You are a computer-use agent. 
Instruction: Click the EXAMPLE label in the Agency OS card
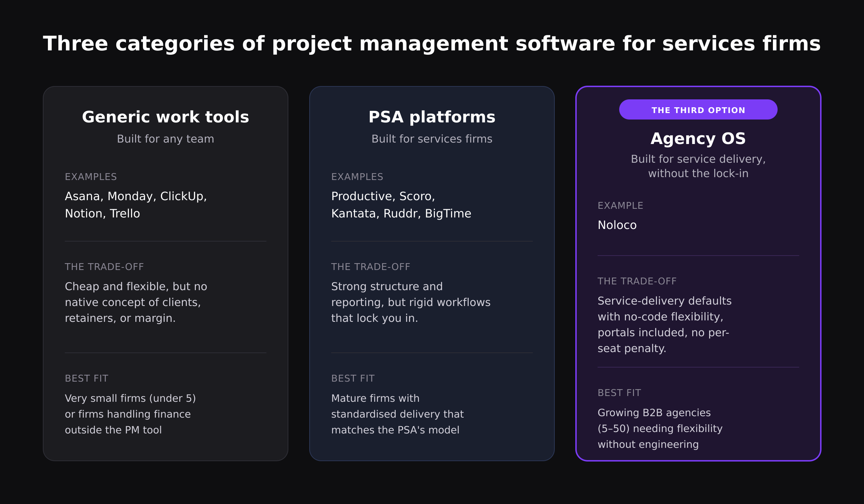[x=620, y=206]
